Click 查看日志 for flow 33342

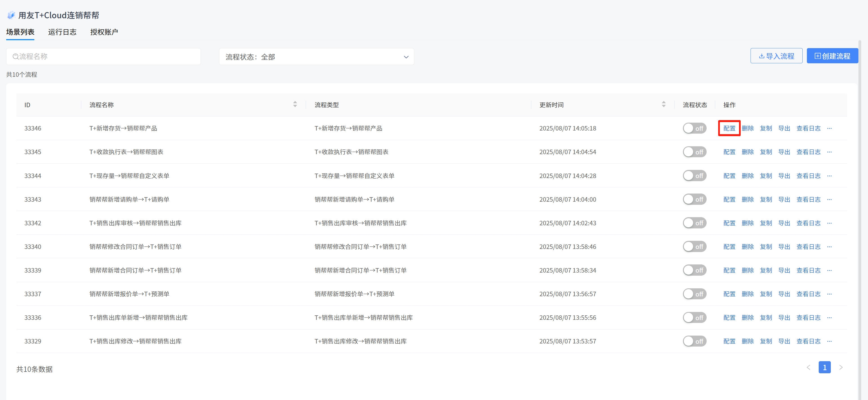(808, 223)
